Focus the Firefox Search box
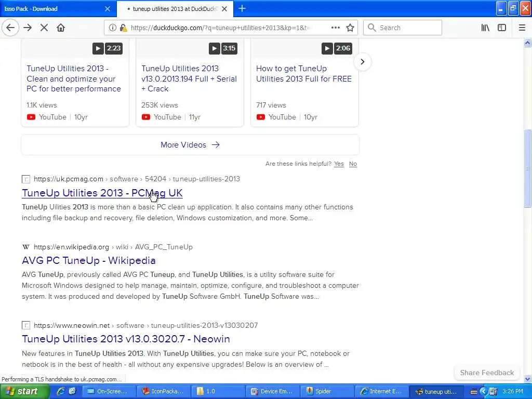Viewport: 532px width, 399px height. point(403,28)
